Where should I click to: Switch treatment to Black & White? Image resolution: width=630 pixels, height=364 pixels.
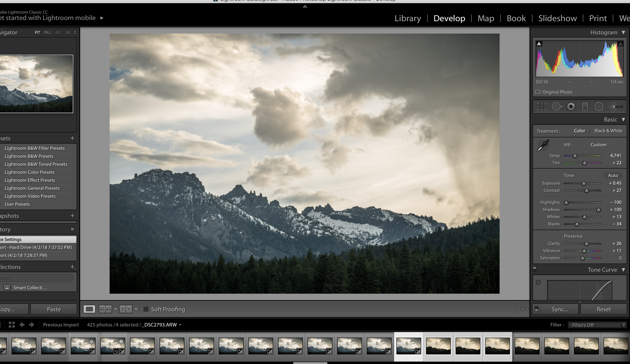click(x=608, y=131)
